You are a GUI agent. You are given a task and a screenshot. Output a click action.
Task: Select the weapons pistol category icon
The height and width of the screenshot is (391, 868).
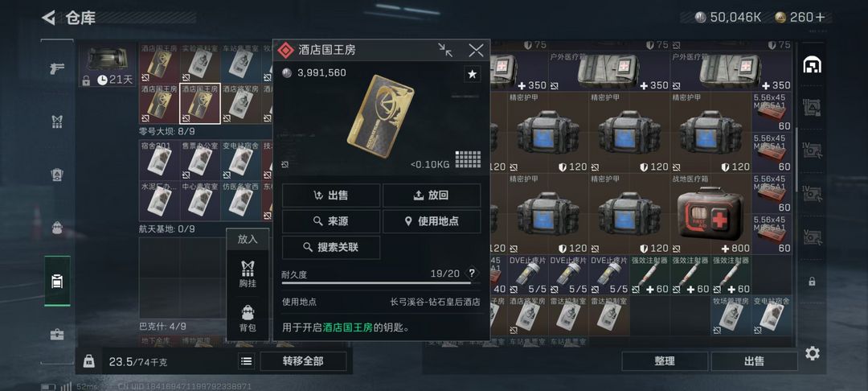point(57,68)
